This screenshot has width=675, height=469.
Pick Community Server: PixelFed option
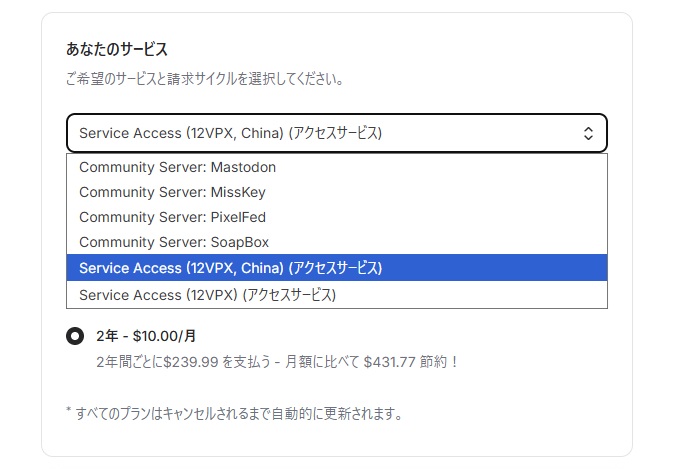coord(172,217)
